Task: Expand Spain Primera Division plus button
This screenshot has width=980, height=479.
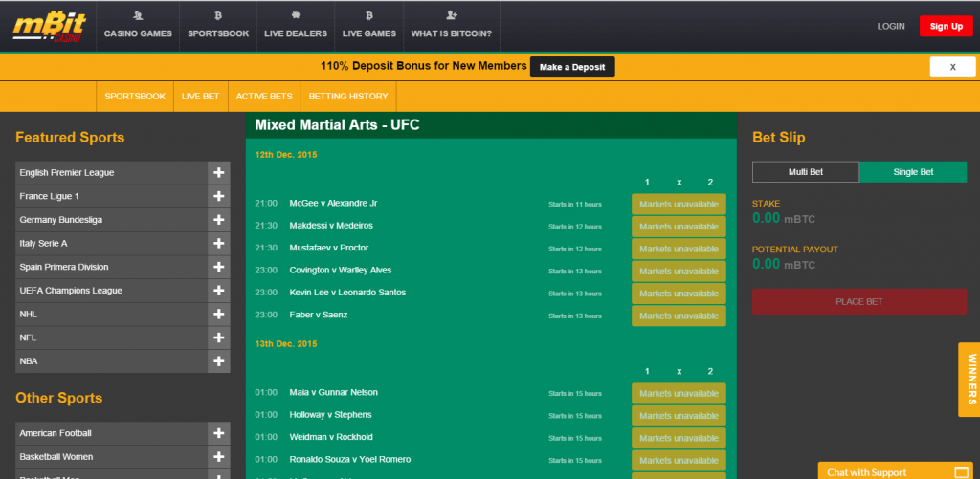Action: point(219,267)
